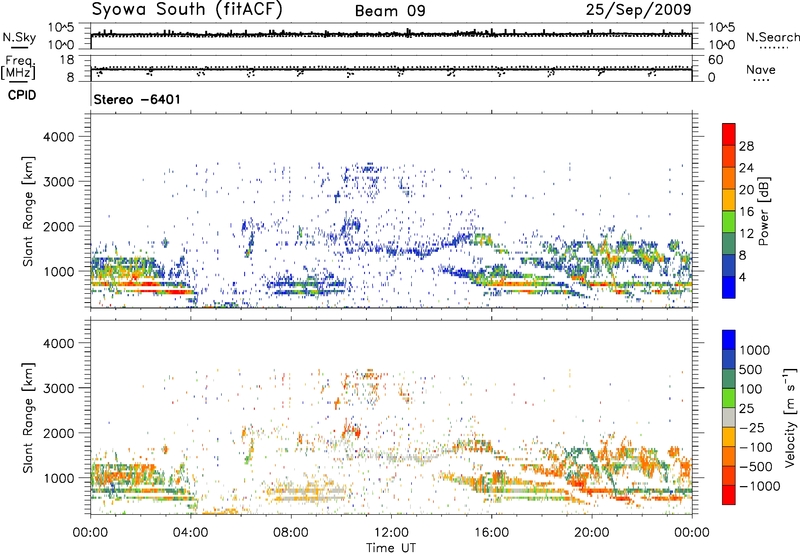Image resolution: width=800 pixels, height=554 pixels.
Task: Click the gray -25 to 25 Velocity colorbar segment
Action: 729,417
